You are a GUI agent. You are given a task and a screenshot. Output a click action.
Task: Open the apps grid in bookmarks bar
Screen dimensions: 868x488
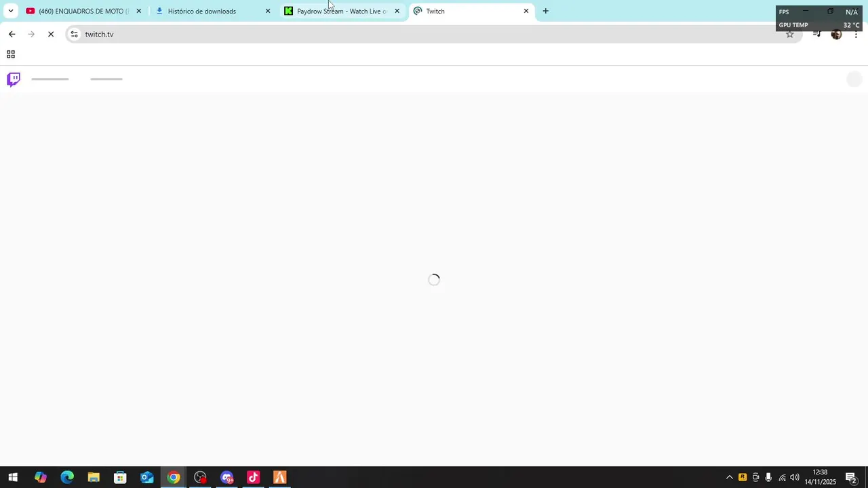11,54
